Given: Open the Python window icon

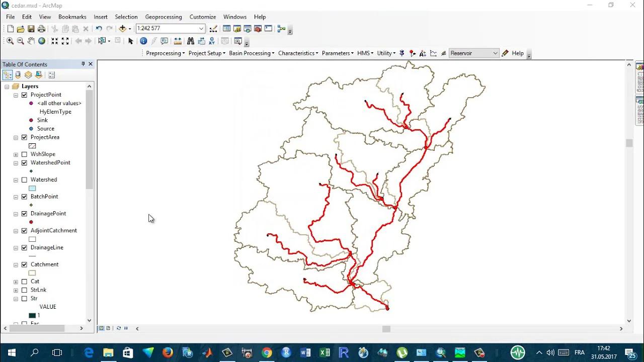Looking at the screenshot, I should tap(268, 29).
